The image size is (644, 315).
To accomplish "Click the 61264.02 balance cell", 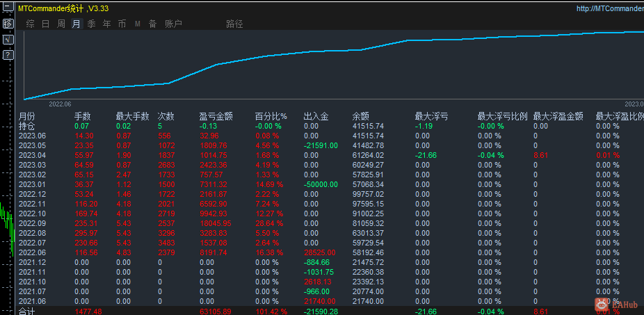I will (368, 155).
